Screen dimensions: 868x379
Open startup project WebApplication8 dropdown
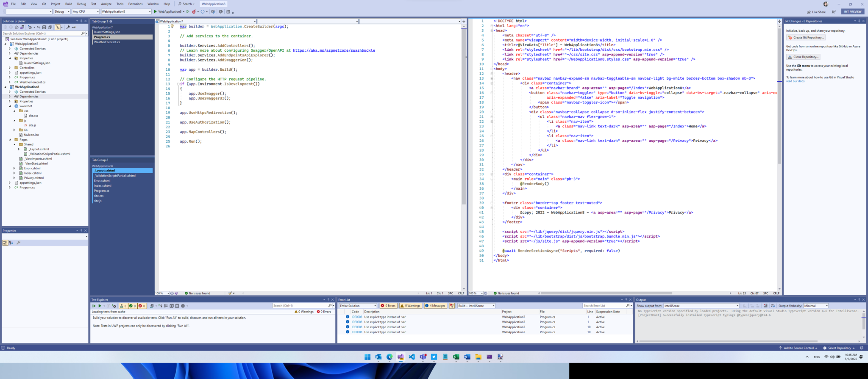[126, 11]
